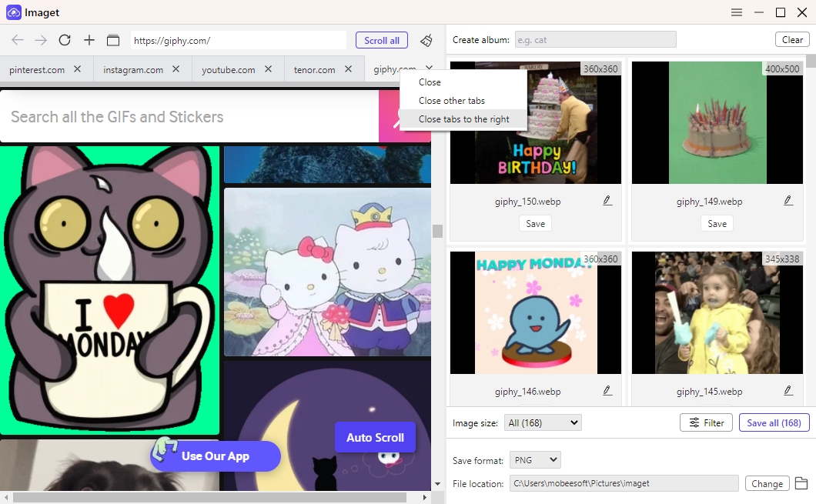Open the tabs window icon in toolbar
The width and height of the screenshot is (816, 504).
click(x=113, y=40)
